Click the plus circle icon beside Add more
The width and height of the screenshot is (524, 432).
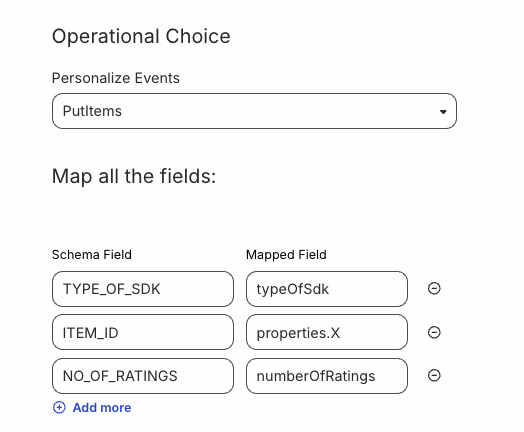59,407
